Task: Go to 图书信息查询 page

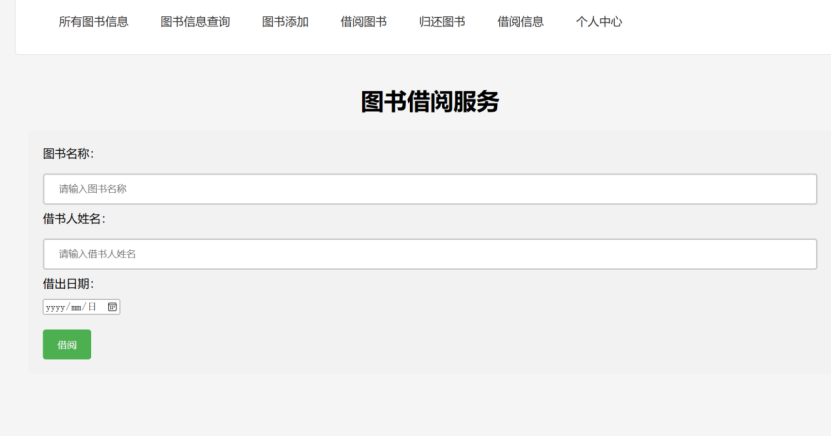Action: click(x=195, y=22)
